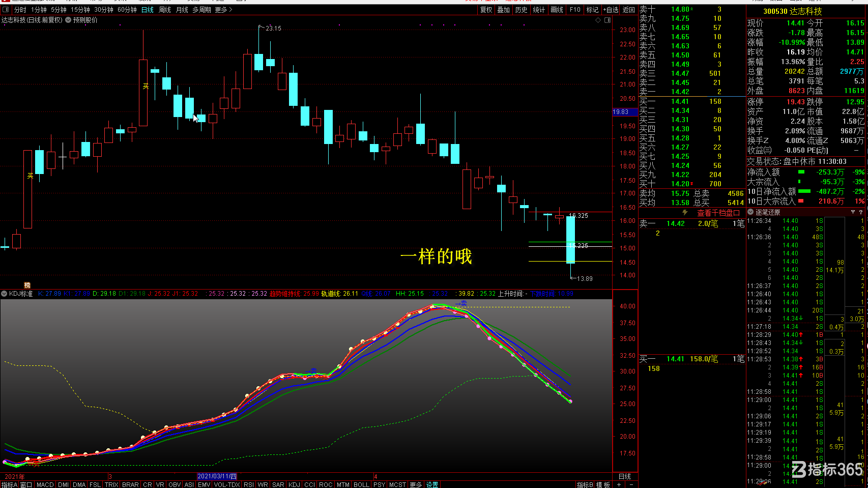Click the panel layout icon on the chart header
This screenshot has height=488, width=868.
click(607, 20)
